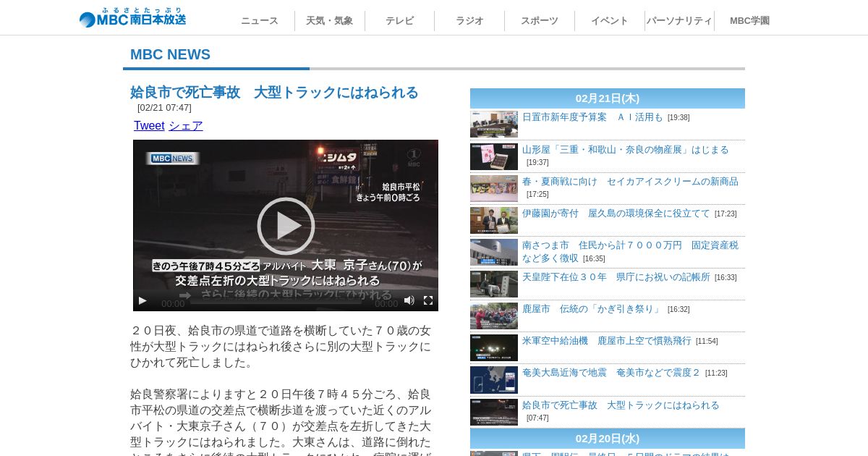Open the MBC学園 menu
868x456 pixels.
(x=749, y=21)
